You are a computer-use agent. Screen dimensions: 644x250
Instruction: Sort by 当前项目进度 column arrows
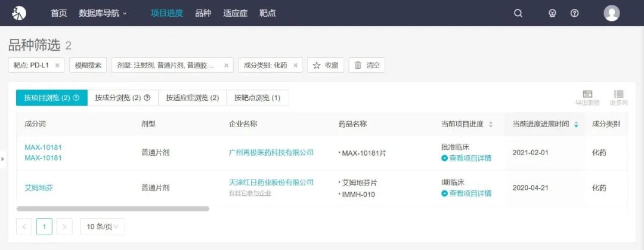pyautogui.click(x=490, y=124)
